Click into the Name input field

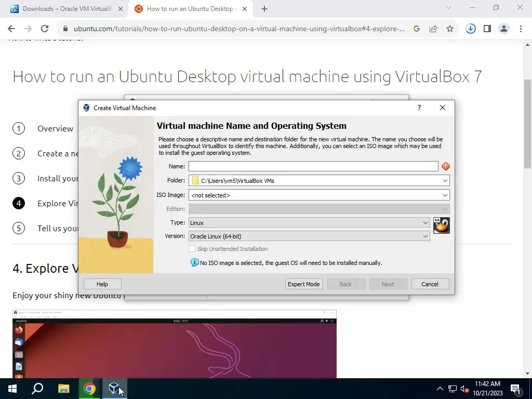(x=313, y=166)
